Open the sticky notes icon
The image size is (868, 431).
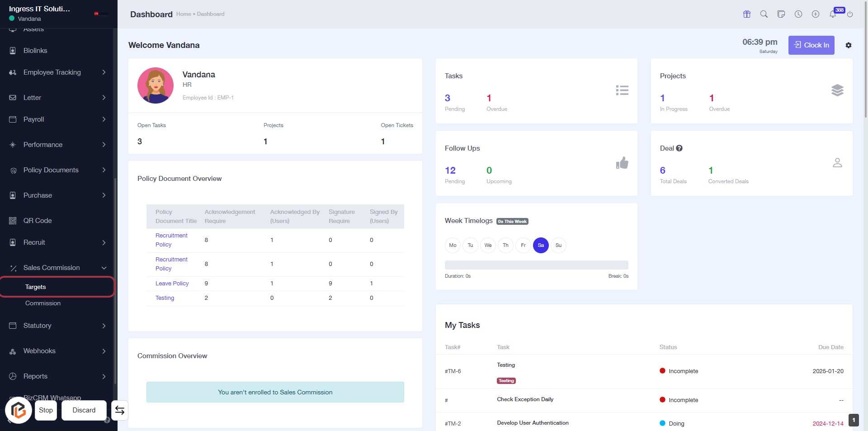pyautogui.click(x=781, y=14)
